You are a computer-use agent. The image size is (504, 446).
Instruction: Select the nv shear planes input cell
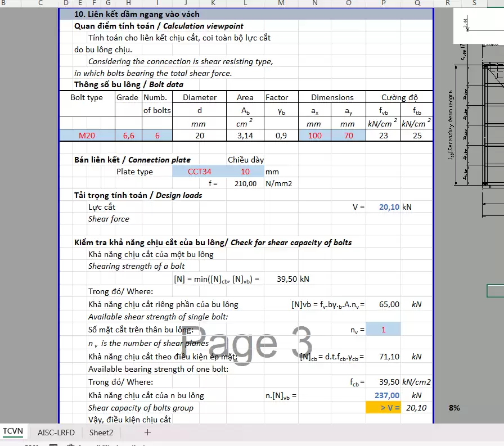[383, 330]
